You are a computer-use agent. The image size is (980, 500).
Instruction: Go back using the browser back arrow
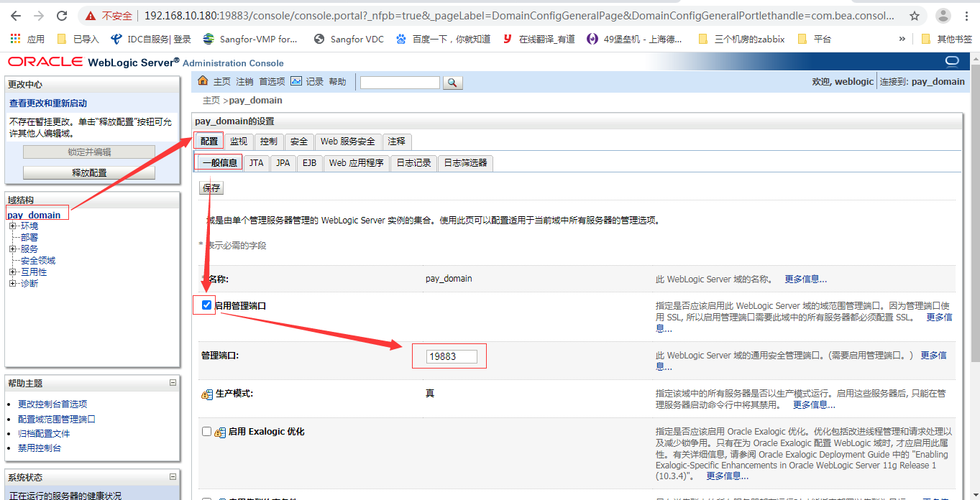click(15, 16)
